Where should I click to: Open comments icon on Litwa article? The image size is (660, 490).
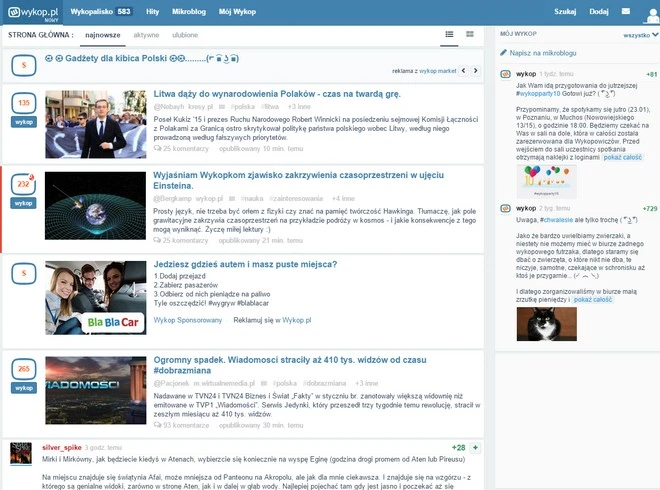click(x=158, y=148)
